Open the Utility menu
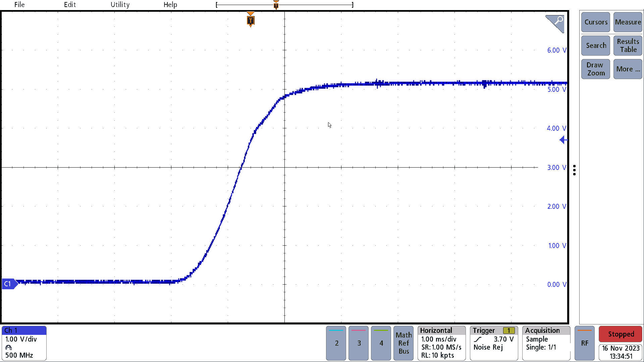644x362 pixels. click(120, 5)
